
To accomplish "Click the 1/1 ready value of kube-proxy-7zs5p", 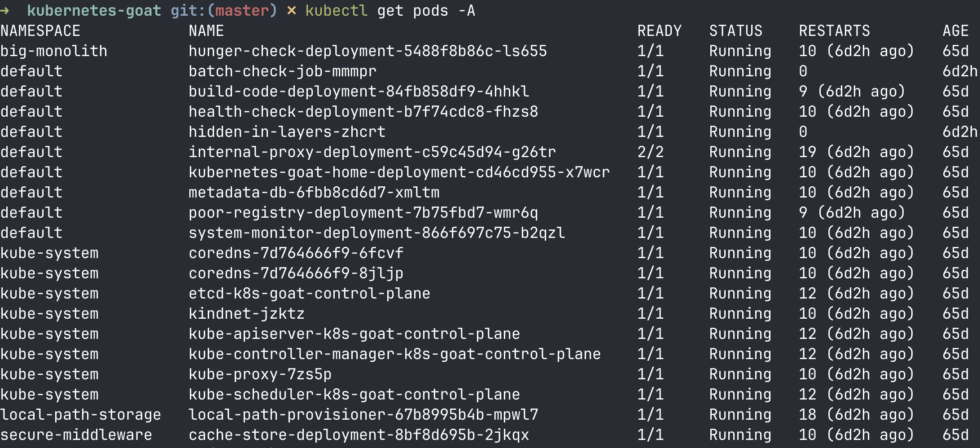I will [x=650, y=374].
